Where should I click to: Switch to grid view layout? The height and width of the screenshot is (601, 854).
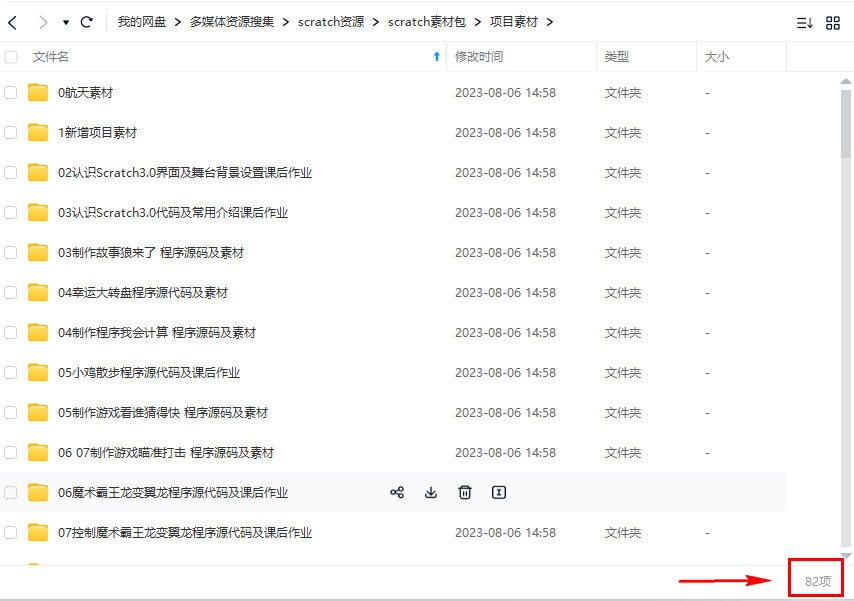click(x=833, y=22)
